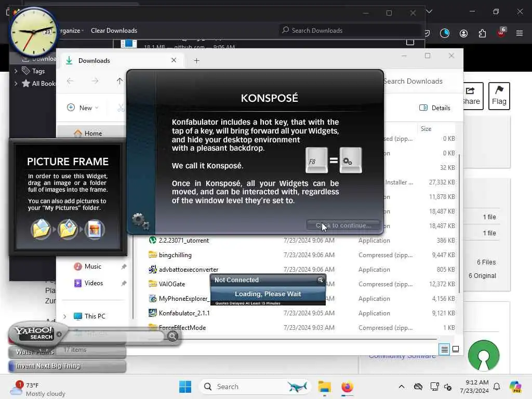Click File Explorer vertical scrollbar

[x=459, y=224]
